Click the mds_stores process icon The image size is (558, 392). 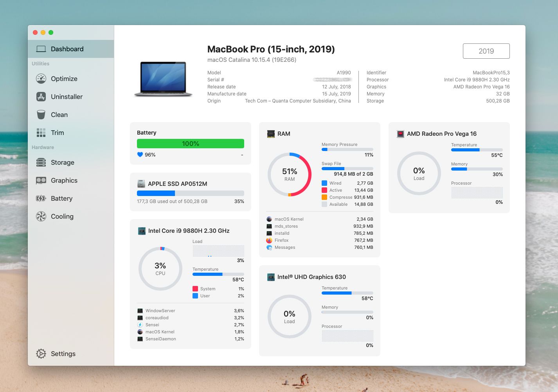pos(269,226)
